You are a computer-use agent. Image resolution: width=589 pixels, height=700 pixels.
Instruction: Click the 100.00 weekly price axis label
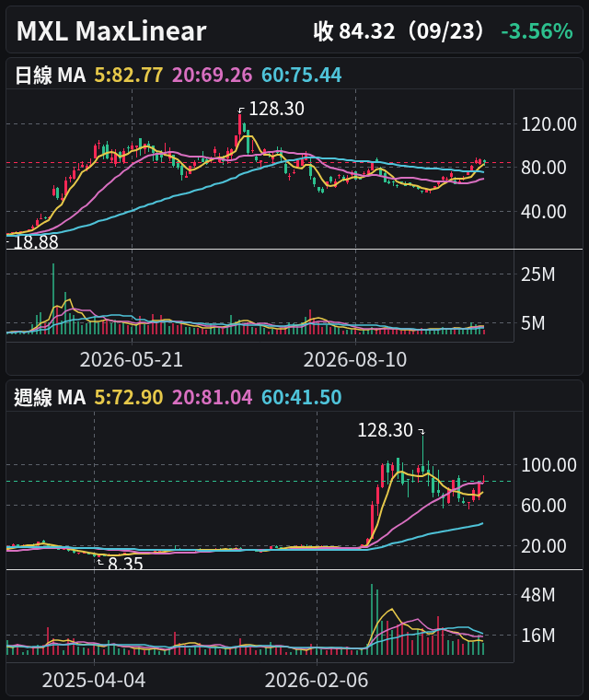point(549,465)
